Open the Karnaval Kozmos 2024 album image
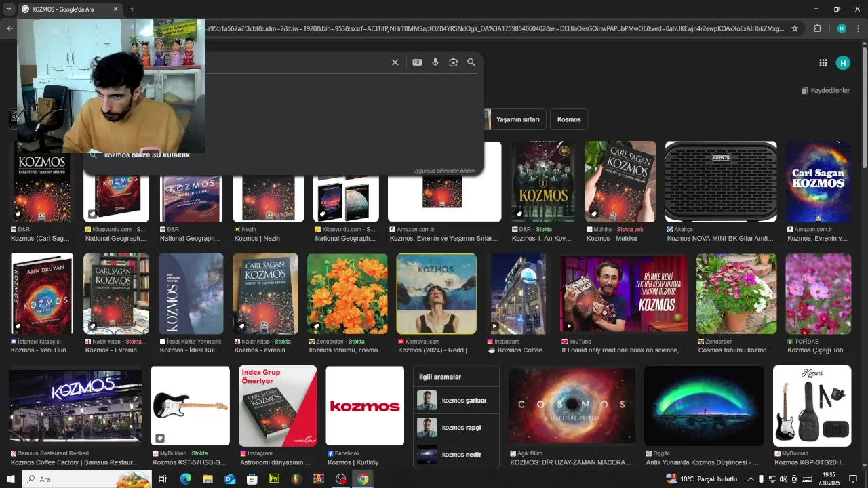 tap(437, 294)
